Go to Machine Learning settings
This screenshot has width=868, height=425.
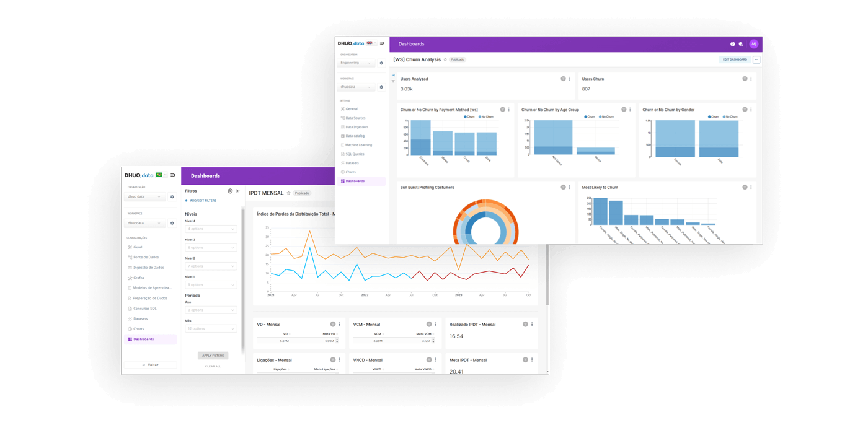(x=358, y=145)
